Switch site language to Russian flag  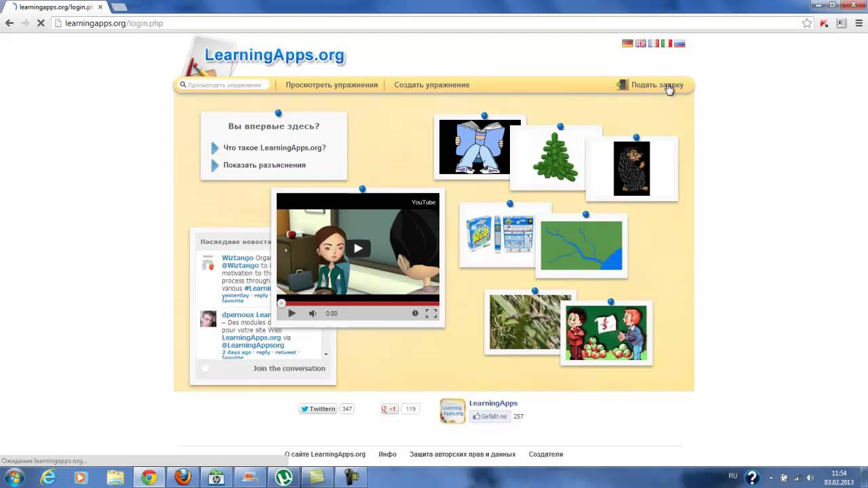point(679,43)
